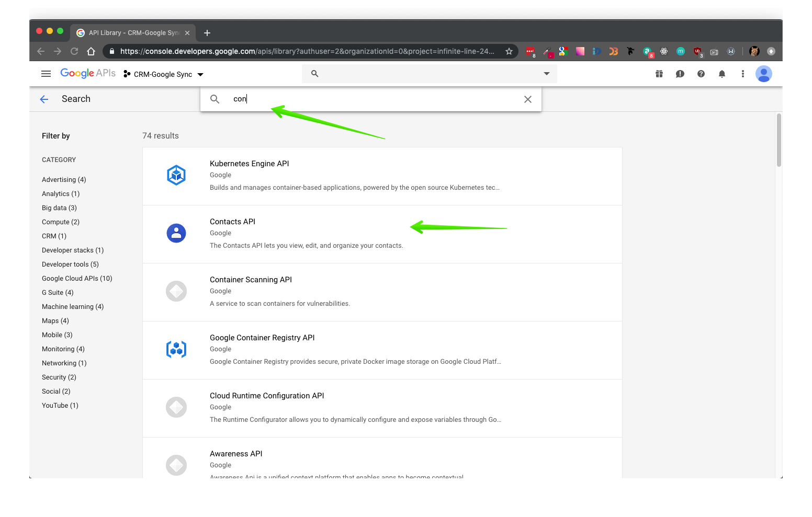Viewport: 812px width, 517px height.
Task: Open the D3 extension icon
Action: (614, 51)
